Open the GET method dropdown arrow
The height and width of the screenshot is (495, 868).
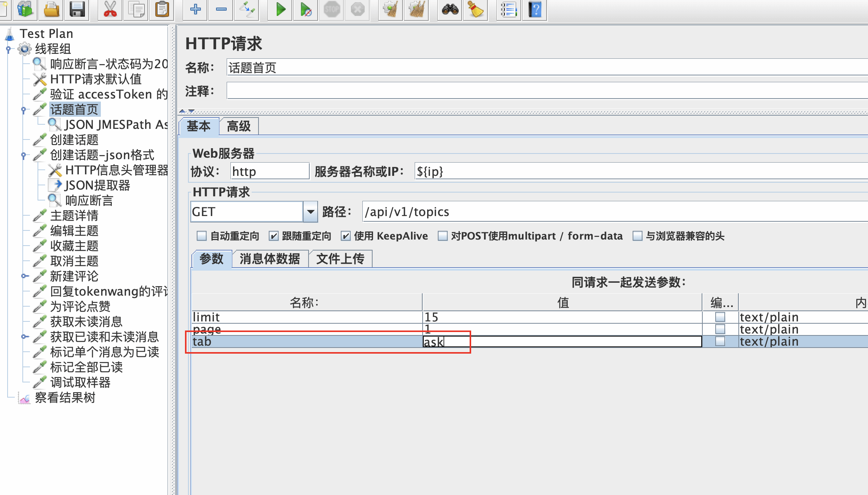tap(310, 211)
